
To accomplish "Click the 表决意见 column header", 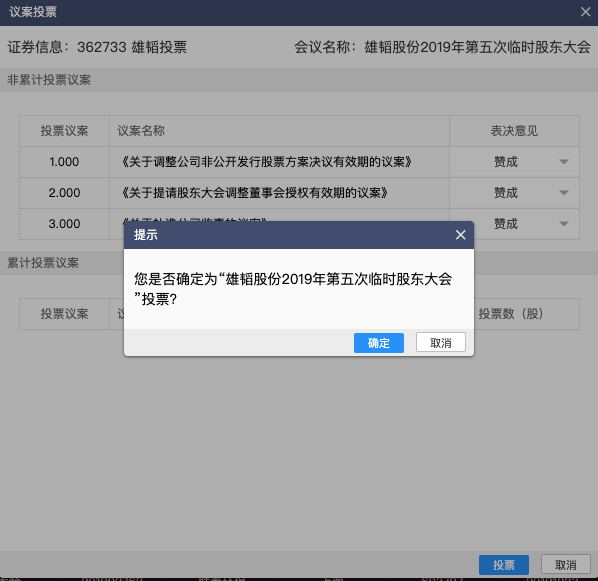I will click(x=514, y=131).
